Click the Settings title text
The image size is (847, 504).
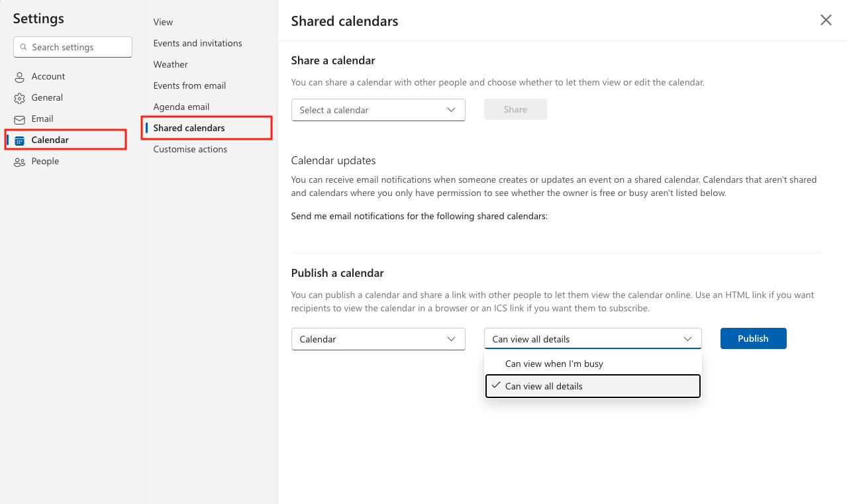coord(38,18)
